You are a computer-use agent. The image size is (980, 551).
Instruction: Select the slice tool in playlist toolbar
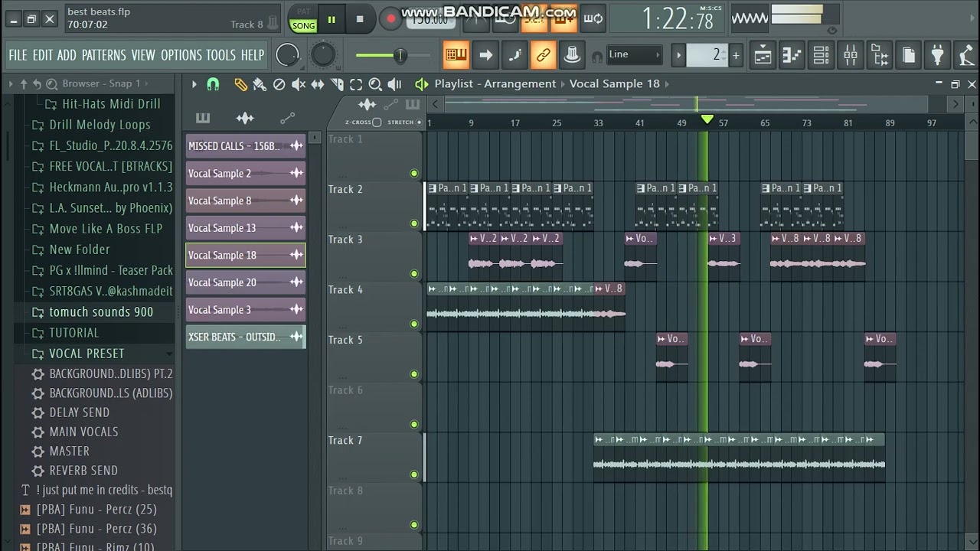pos(337,84)
